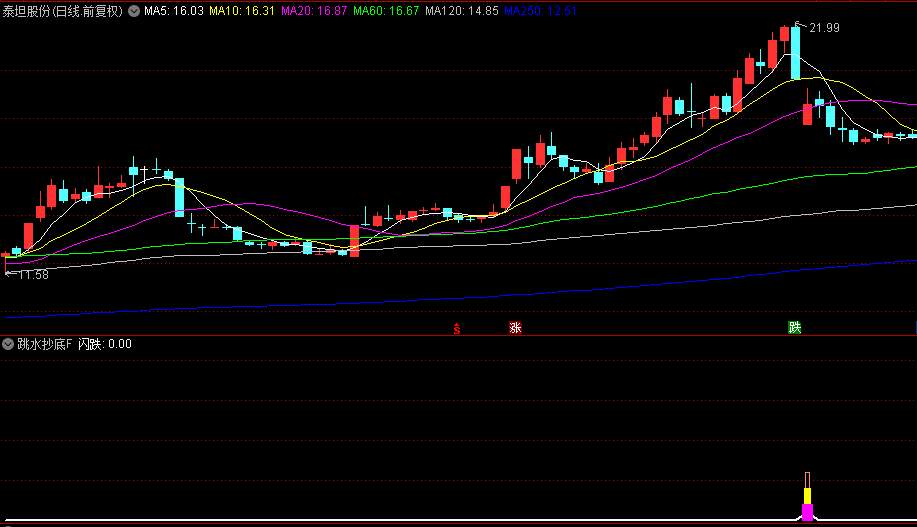Viewport: 917px width, 527px height.
Task: Click the green 跌 event marker
Action: click(794, 328)
